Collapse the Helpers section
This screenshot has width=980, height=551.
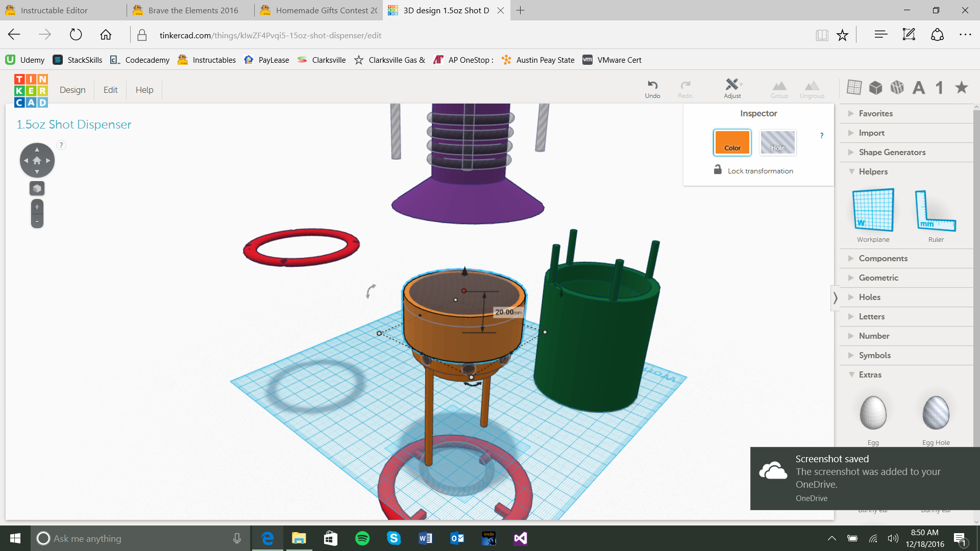pos(873,171)
